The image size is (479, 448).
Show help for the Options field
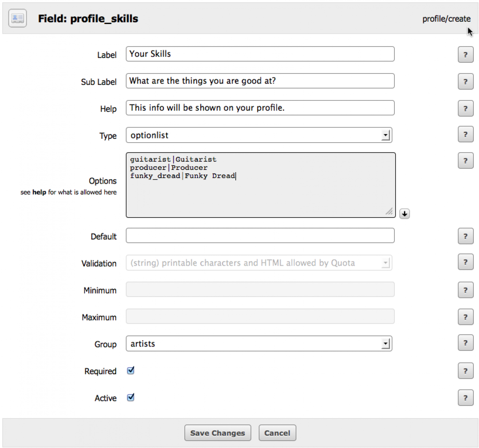(x=466, y=161)
